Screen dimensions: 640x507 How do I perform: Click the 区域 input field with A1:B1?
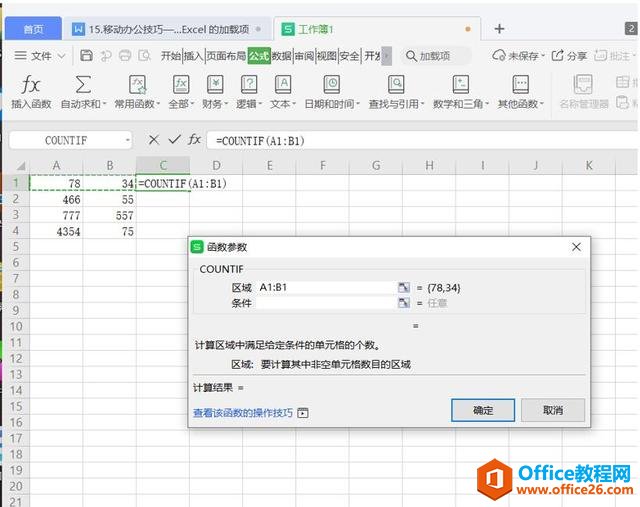327,287
